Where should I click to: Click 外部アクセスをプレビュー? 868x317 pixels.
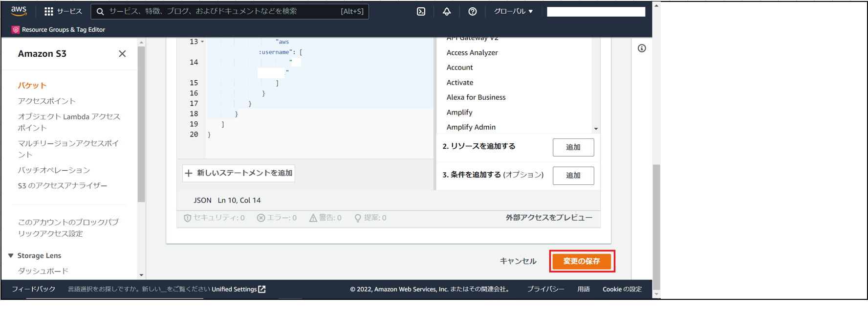pyautogui.click(x=549, y=218)
